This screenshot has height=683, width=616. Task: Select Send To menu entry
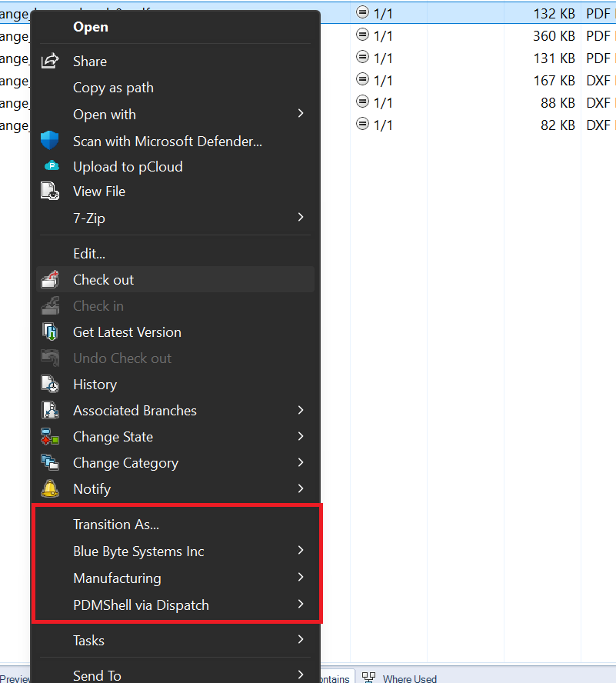coord(175,675)
